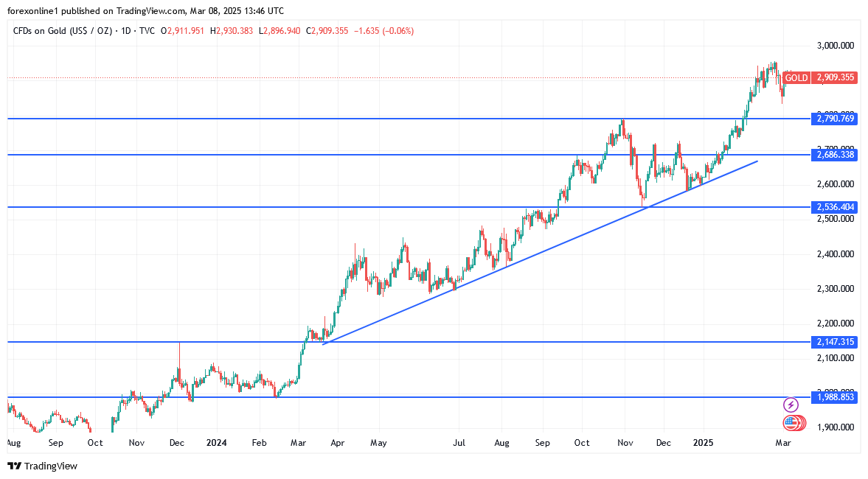Select the 2,790.769 horizontal line price label
Viewport: 868px width, 479px height.
point(835,119)
